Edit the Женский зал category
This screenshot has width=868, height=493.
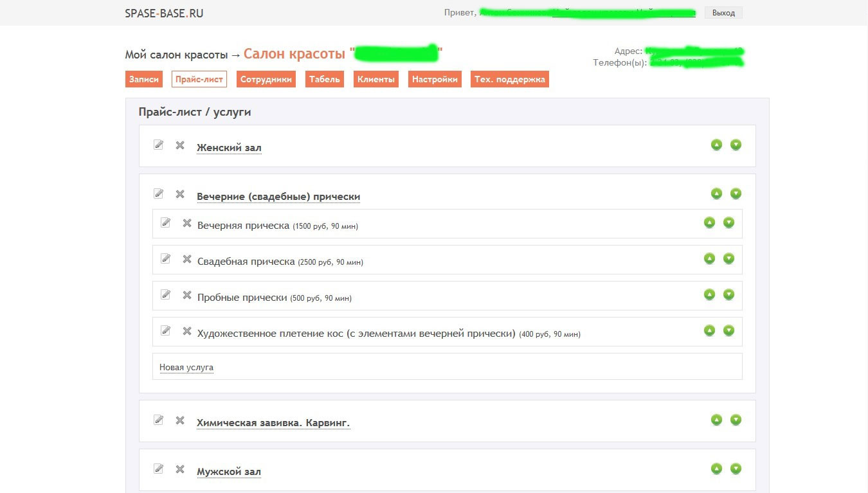point(159,145)
